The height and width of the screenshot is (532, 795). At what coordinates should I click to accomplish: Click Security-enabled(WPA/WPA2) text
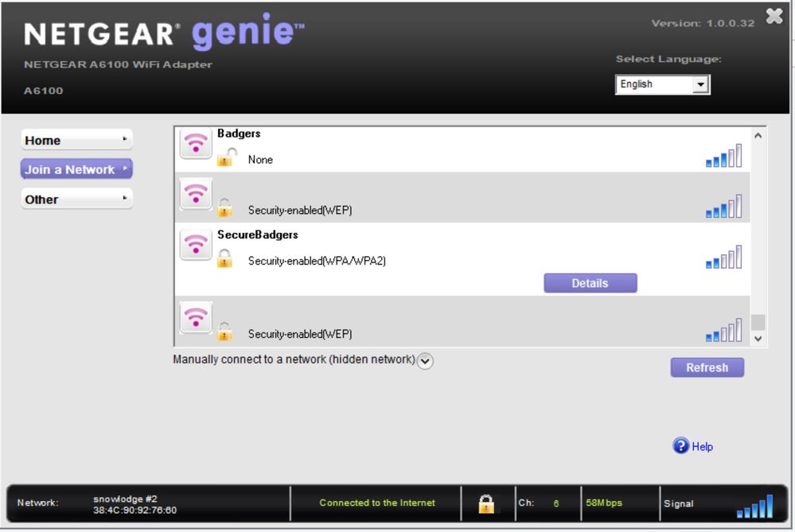(317, 261)
